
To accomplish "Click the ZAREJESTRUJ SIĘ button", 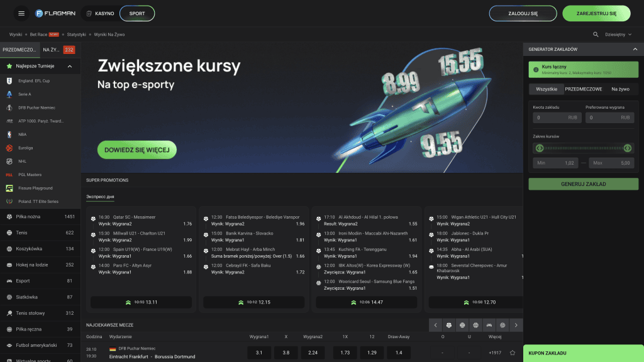I will pyautogui.click(x=604, y=13).
